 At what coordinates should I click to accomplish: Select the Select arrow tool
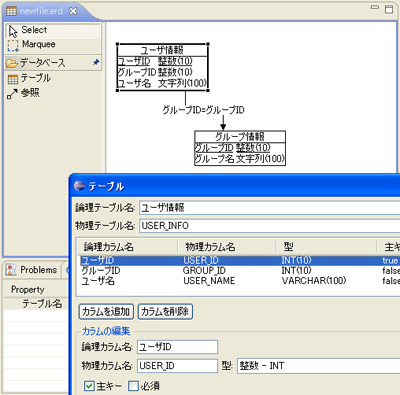tap(53, 30)
